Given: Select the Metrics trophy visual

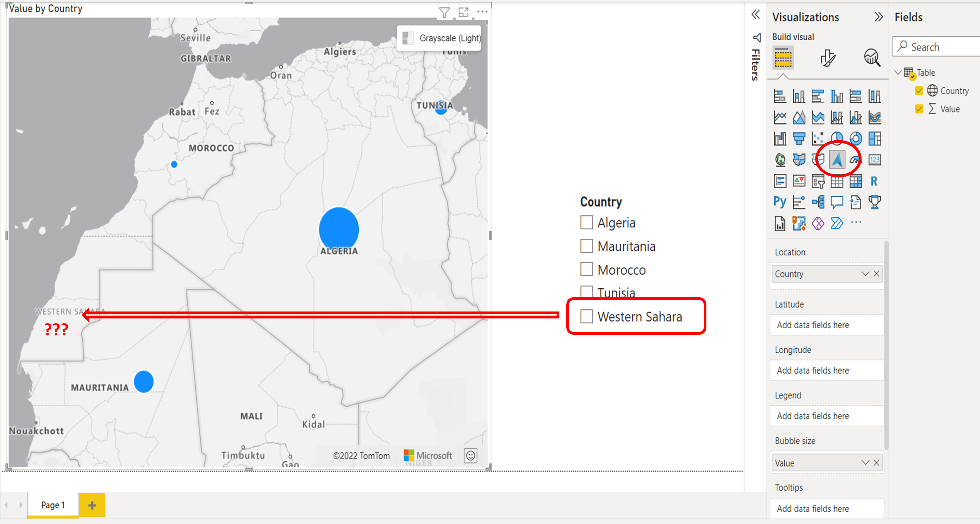Looking at the screenshot, I should (875, 202).
